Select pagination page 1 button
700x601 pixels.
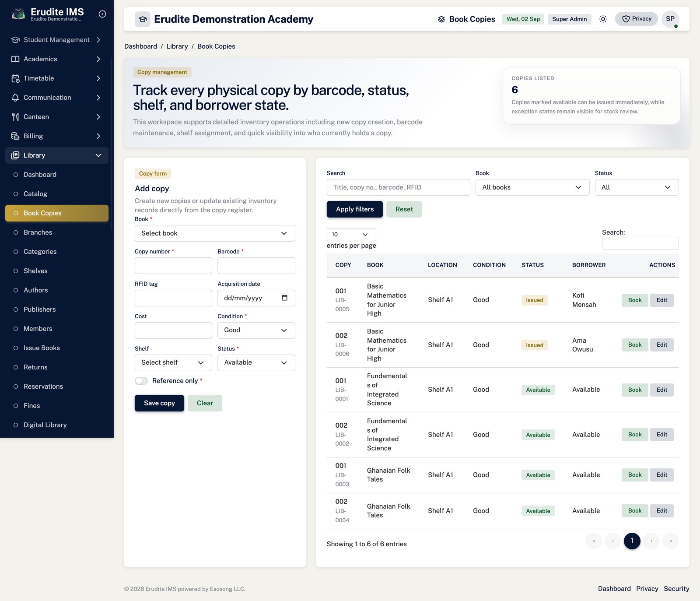632,541
